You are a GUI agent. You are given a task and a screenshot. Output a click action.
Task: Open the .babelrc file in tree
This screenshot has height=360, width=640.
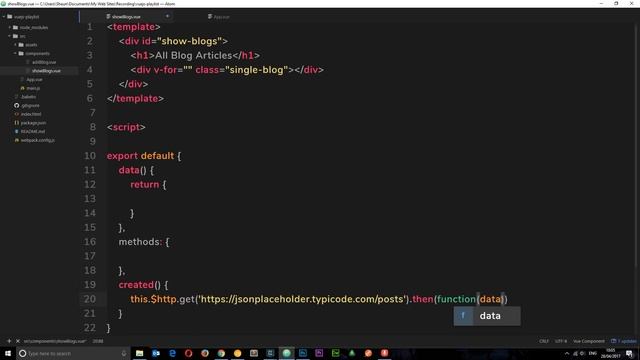[x=29, y=97]
